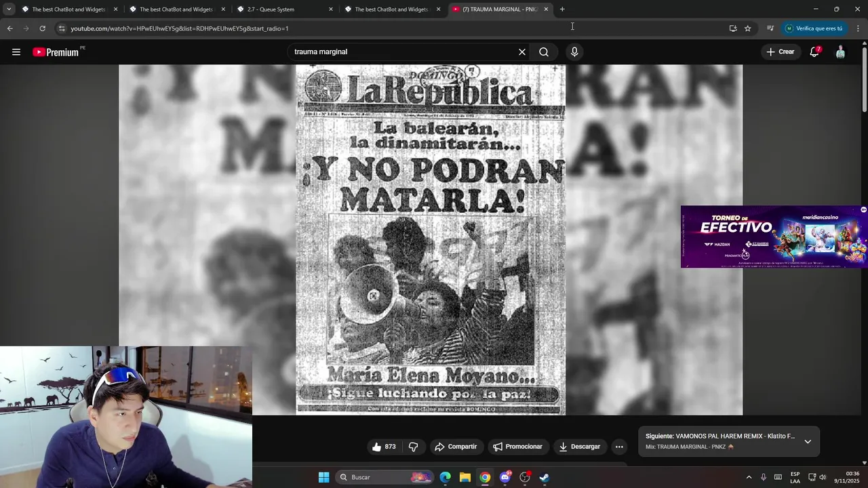Like the video with thumbs up
868x488 pixels.
click(x=377, y=447)
